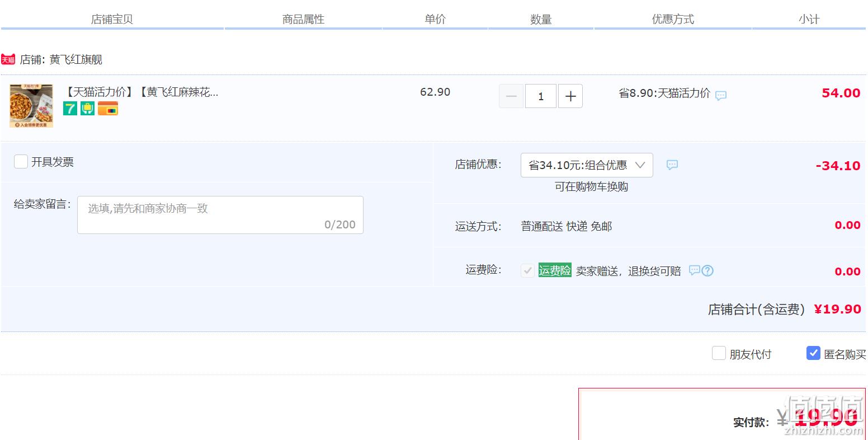
Task: Click the Tmall logo icon beside the store name
Action: (8, 59)
